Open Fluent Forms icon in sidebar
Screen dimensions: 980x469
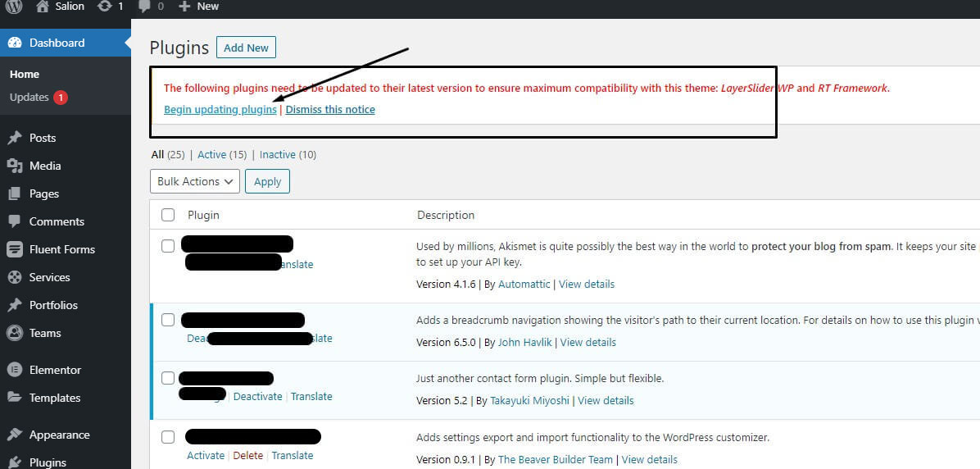pos(15,249)
